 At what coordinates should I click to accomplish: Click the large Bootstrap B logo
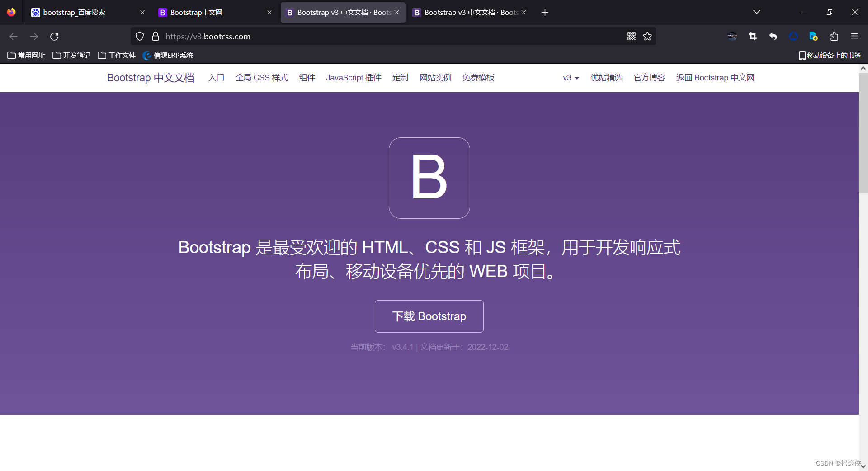point(429,178)
